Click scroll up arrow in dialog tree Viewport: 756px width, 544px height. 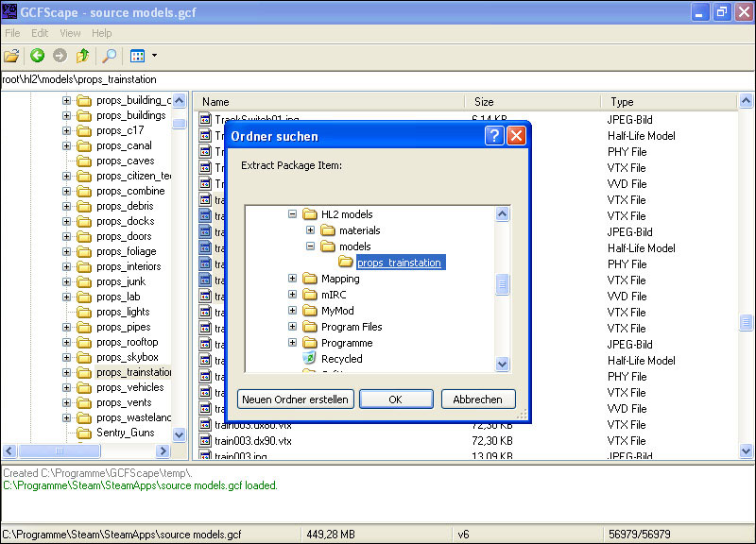pyautogui.click(x=502, y=213)
